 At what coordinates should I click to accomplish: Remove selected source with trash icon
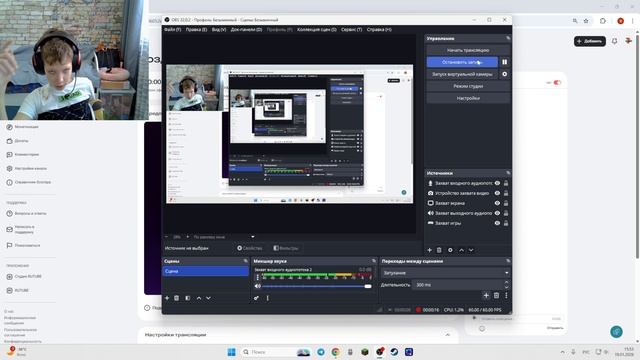pyautogui.click(x=439, y=250)
